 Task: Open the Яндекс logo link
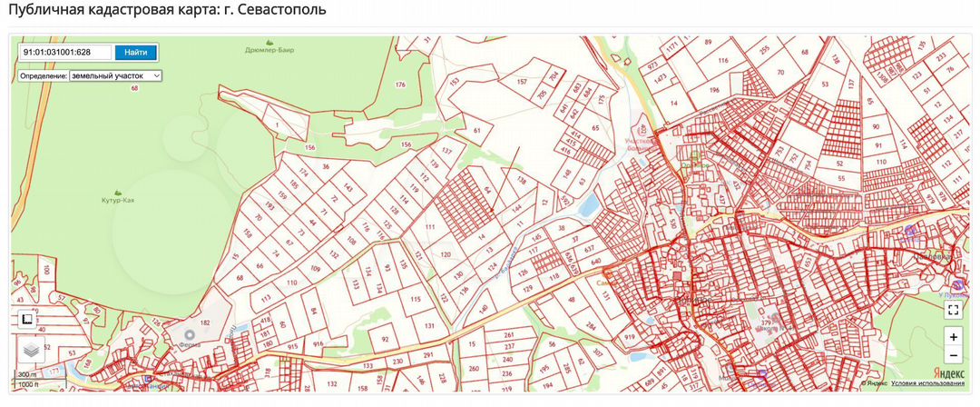(x=949, y=373)
